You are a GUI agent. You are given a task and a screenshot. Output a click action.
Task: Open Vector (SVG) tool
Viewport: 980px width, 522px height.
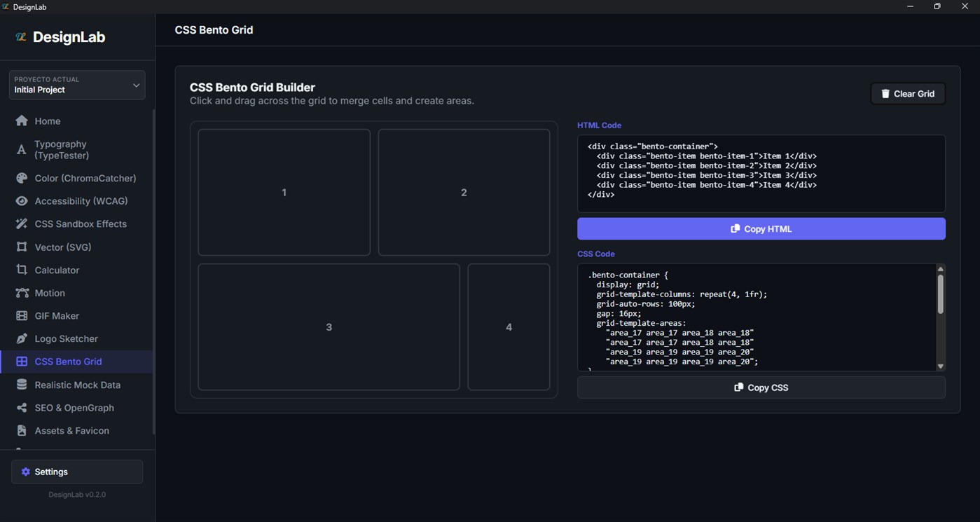pyautogui.click(x=77, y=247)
